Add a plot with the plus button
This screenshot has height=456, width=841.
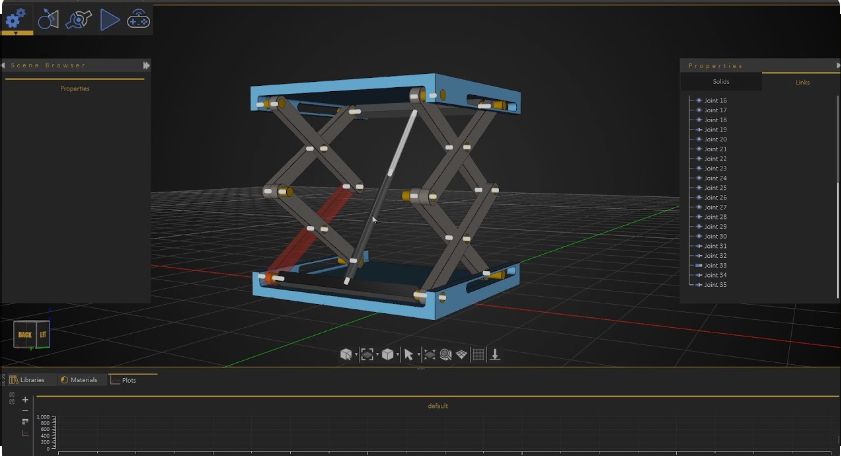[x=25, y=399]
